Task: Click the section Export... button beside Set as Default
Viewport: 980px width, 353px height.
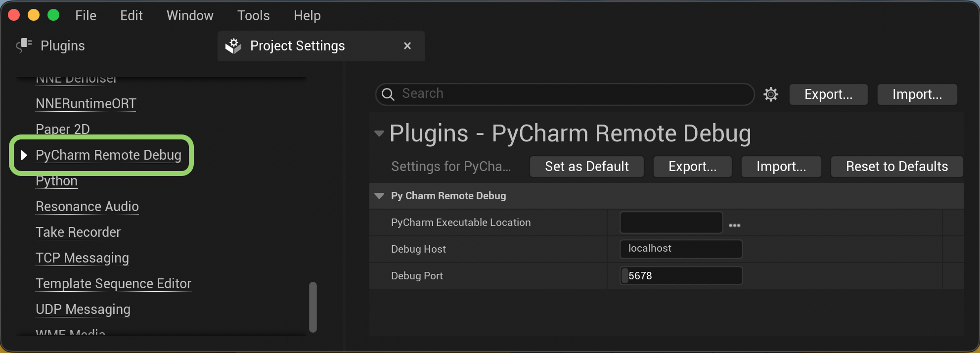Action: coord(692,167)
